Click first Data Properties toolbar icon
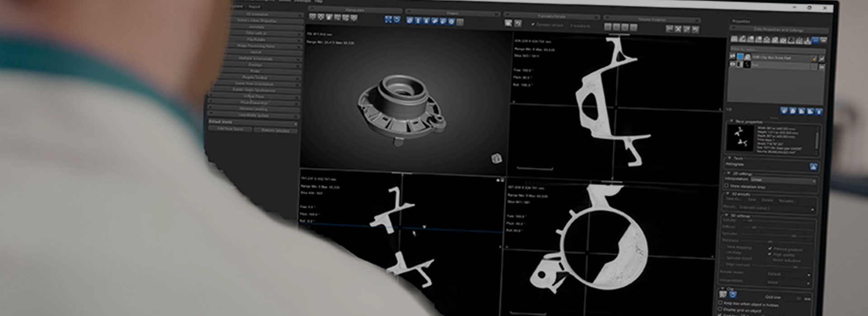The width and height of the screenshot is (868, 316). [734, 39]
